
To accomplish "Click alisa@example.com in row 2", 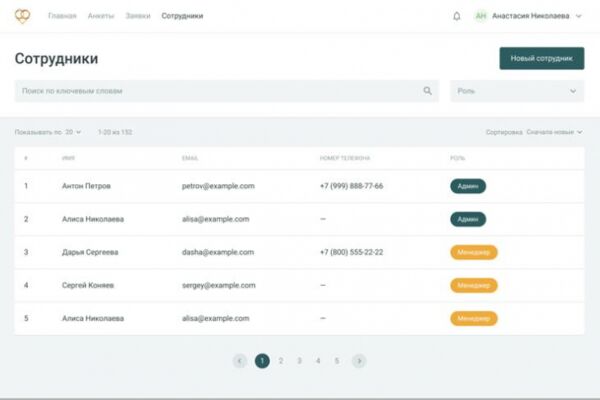I will pyautogui.click(x=215, y=219).
